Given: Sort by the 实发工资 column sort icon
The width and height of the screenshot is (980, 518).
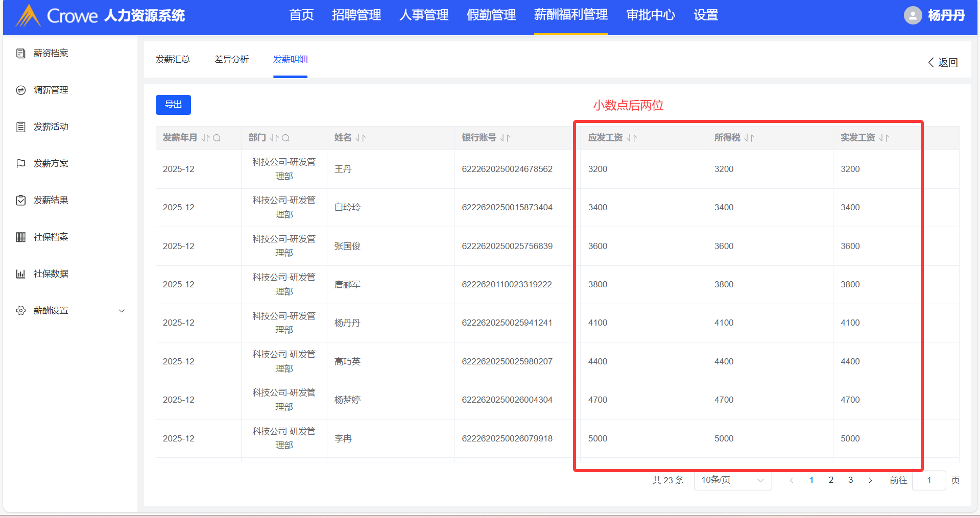Looking at the screenshot, I should pos(884,138).
